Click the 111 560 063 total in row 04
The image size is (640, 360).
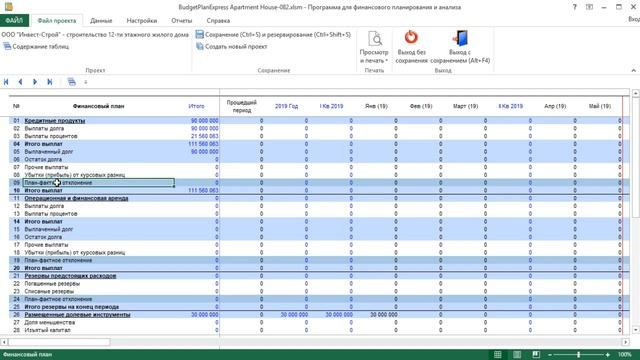pyautogui.click(x=203, y=144)
